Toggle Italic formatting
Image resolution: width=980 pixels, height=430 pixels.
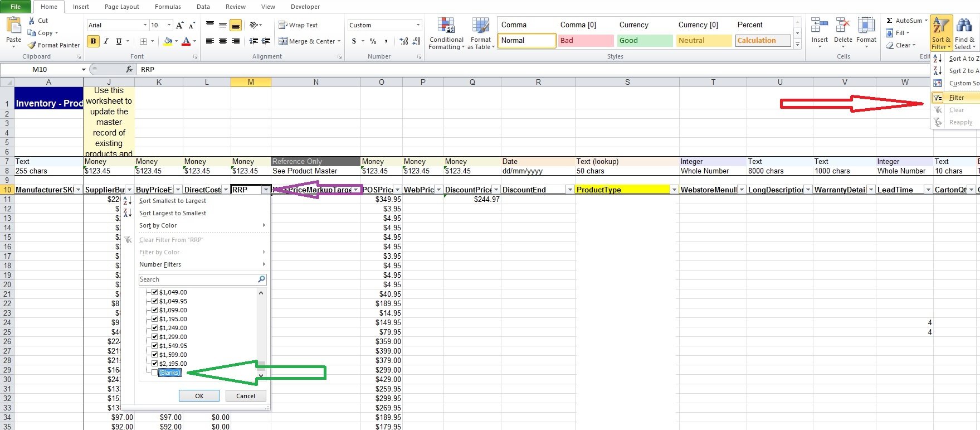[x=106, y=41]
